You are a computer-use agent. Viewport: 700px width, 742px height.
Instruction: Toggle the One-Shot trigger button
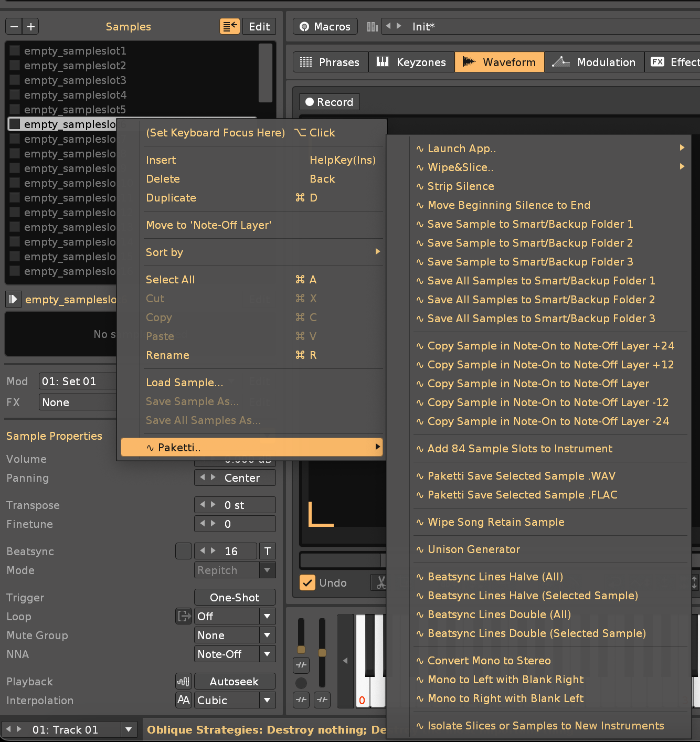235,598
